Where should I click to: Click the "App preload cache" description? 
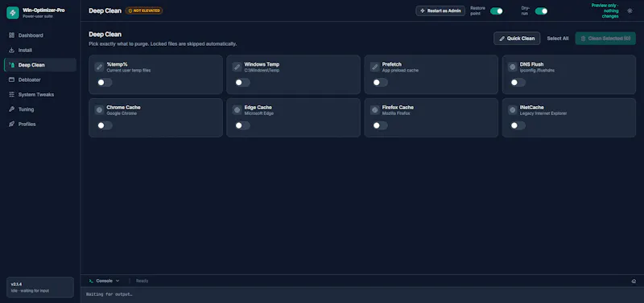click(400, 71)
